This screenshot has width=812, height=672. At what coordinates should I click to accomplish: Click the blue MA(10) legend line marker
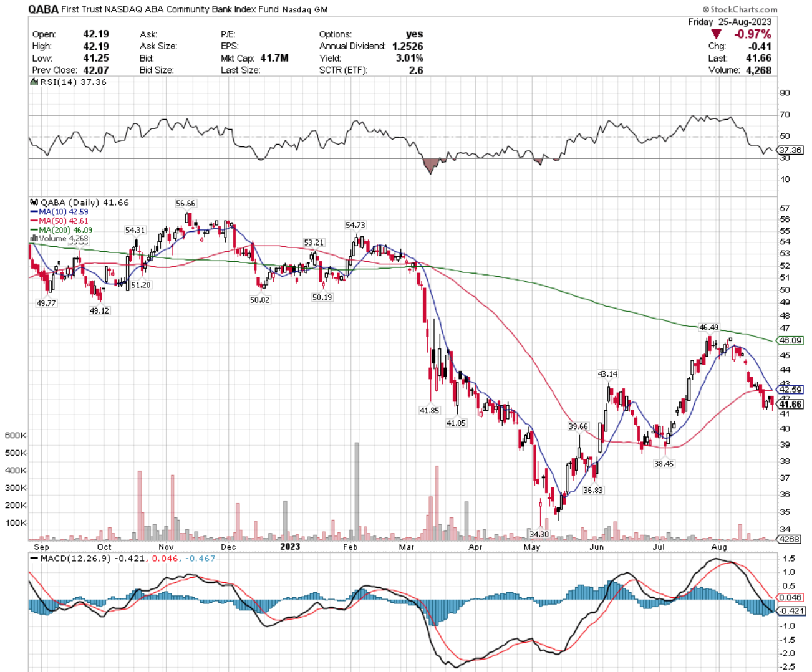[x=34, y=212]
